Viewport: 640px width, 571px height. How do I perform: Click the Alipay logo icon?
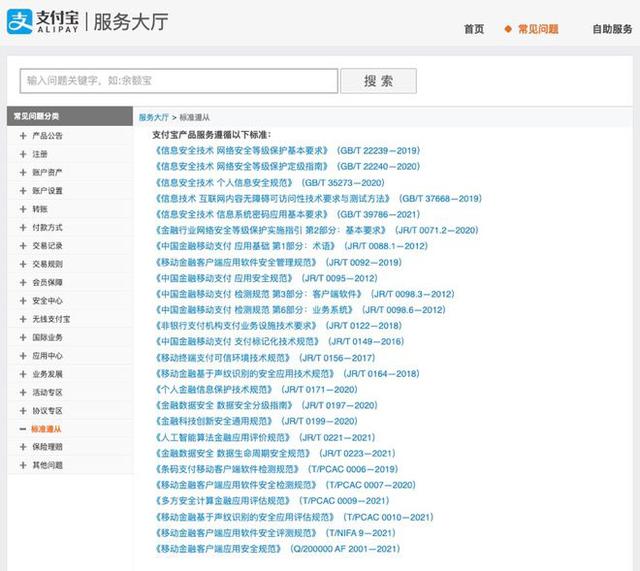(x=20, y=22)
